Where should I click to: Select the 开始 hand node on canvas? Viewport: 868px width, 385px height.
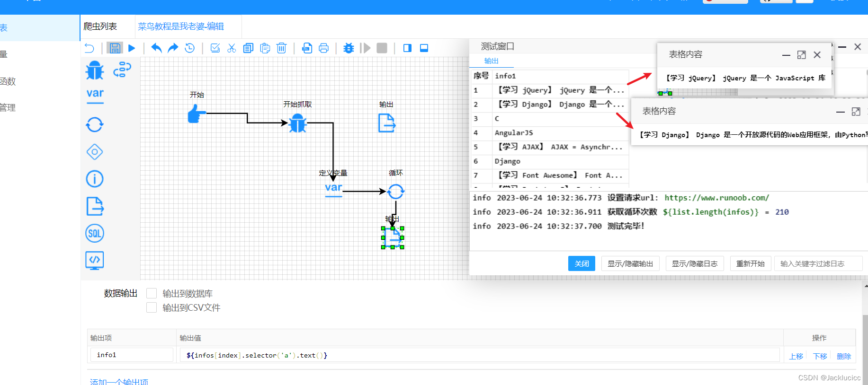coord(197,114)
